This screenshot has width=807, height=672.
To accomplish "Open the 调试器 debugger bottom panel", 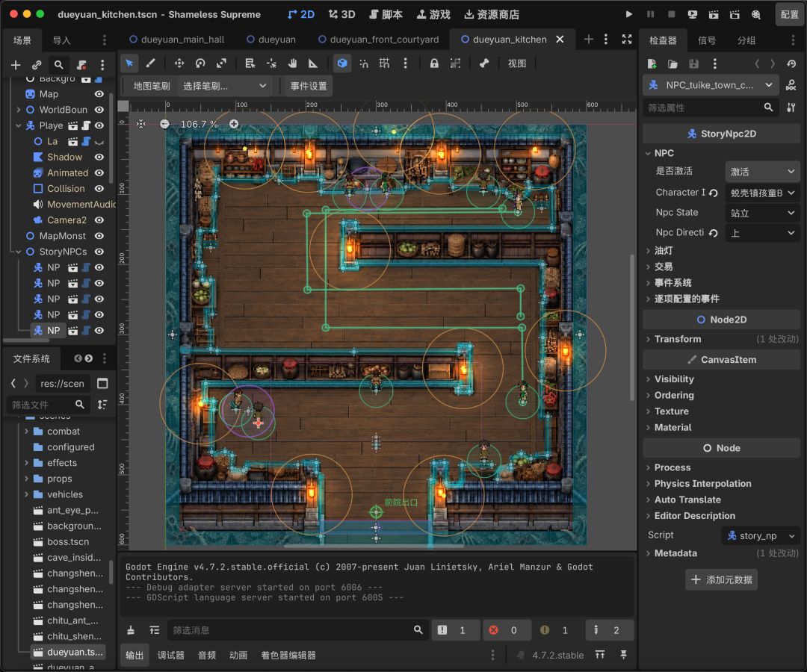I will click(x=171, y=655).
